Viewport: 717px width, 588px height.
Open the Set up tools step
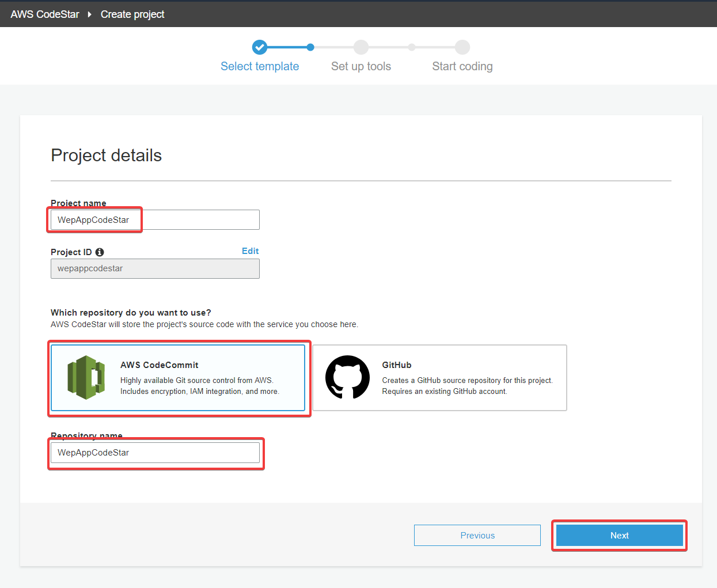(x=361, y=66)
